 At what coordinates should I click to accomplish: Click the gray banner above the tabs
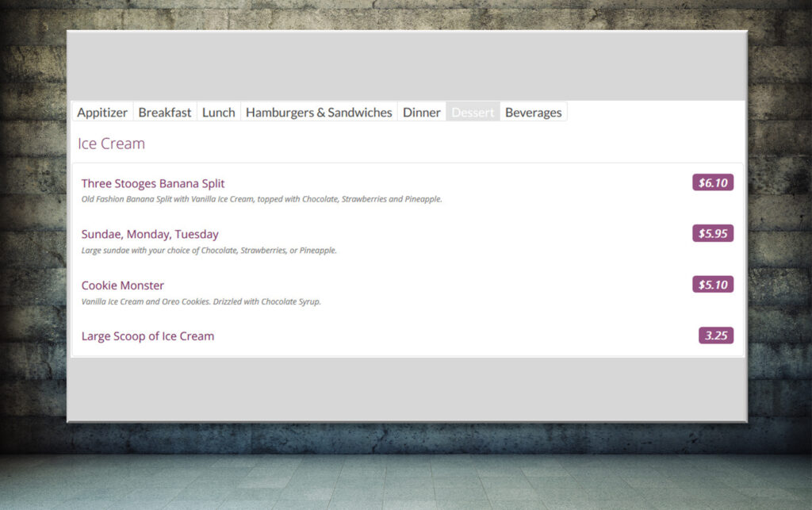[406, 66]
